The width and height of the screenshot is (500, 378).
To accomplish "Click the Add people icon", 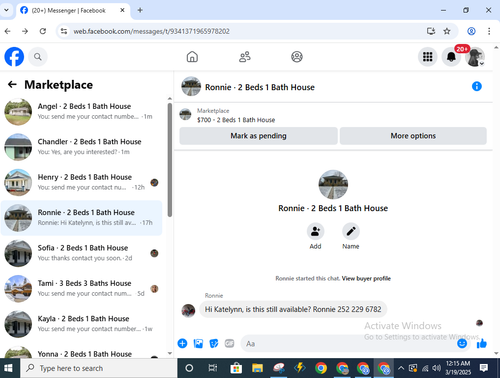I will click(315, 231).
